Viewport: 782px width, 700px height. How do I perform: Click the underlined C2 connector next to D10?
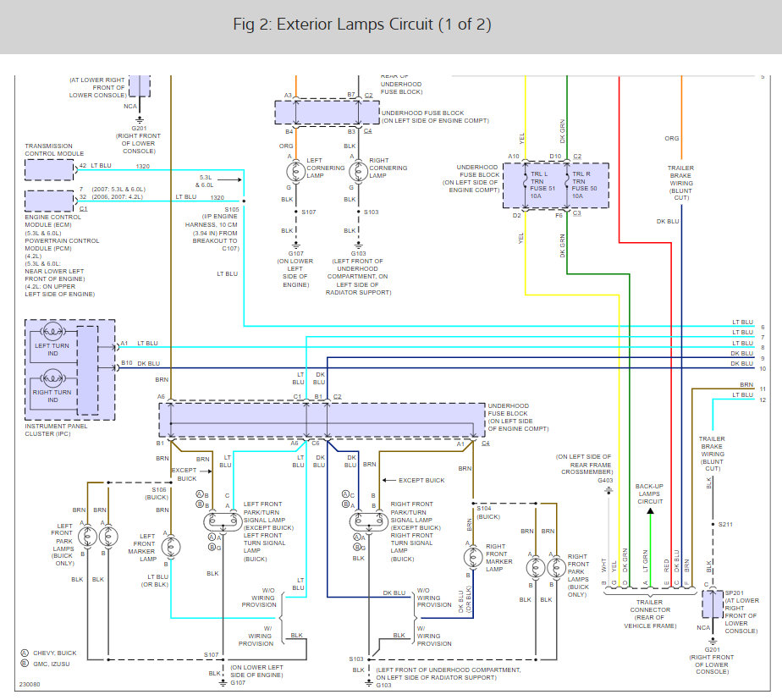click(577, 156)
